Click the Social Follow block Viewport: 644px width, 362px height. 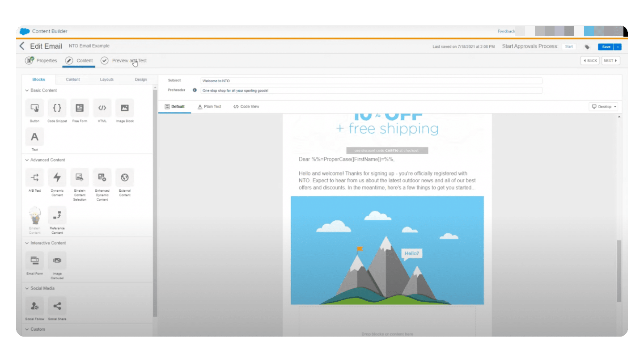click(x=35, y=306)
